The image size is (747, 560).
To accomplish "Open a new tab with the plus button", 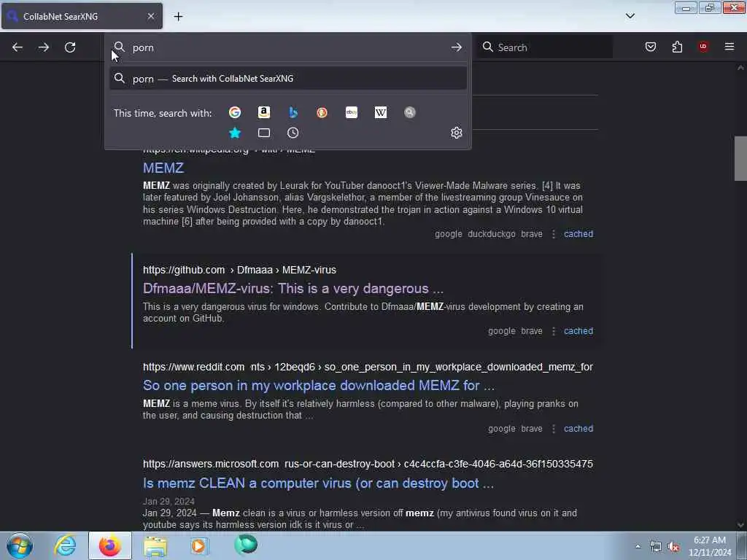I will coord(178,17).
